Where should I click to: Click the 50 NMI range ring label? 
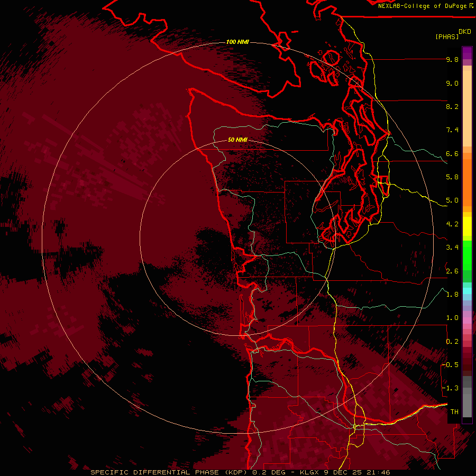pos(237,140)
